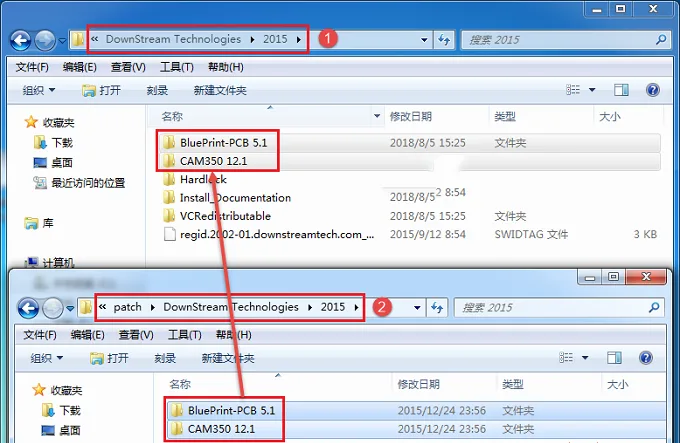
Task: Toggle preview pane icon in patch window
Action: click(614, 358)
